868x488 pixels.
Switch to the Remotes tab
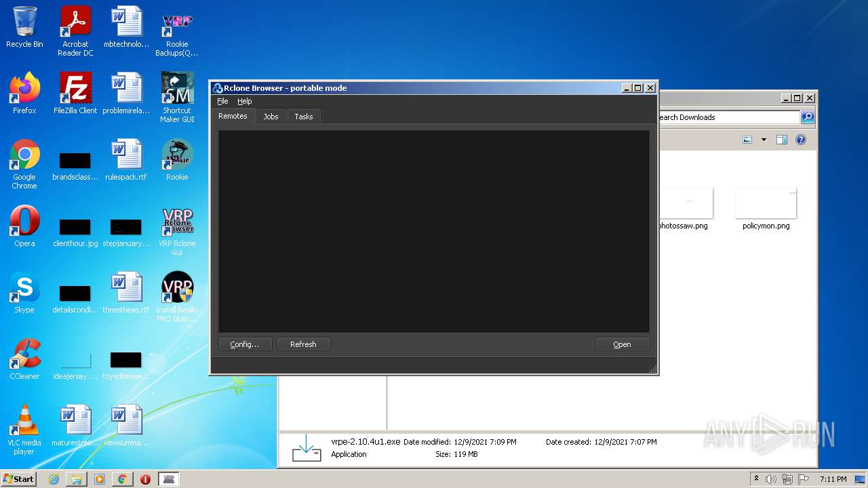point(233,116)
